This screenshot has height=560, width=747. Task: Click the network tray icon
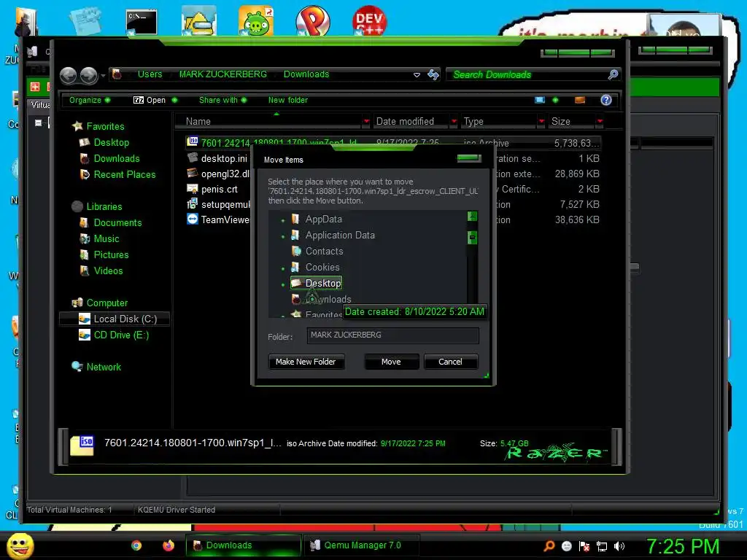602,546
